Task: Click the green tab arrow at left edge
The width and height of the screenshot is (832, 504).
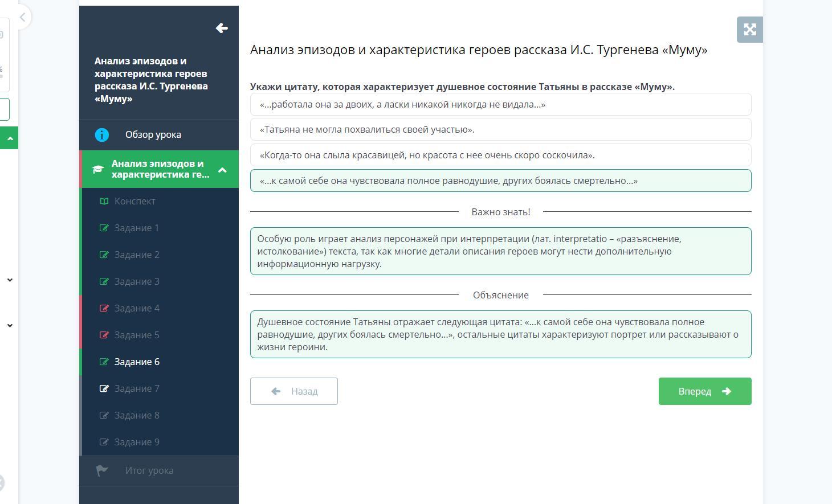Action: [x=9, y=138]
